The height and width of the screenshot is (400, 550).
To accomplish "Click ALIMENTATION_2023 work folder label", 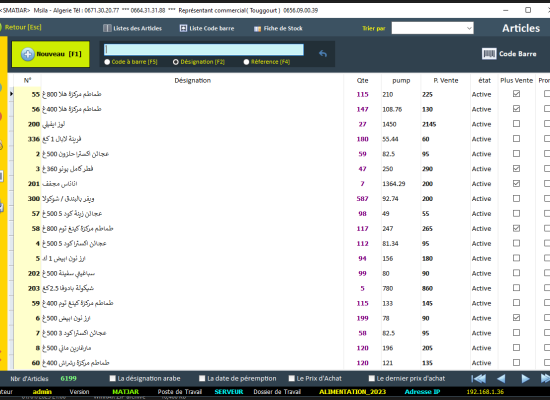I will tap(352, 392).
